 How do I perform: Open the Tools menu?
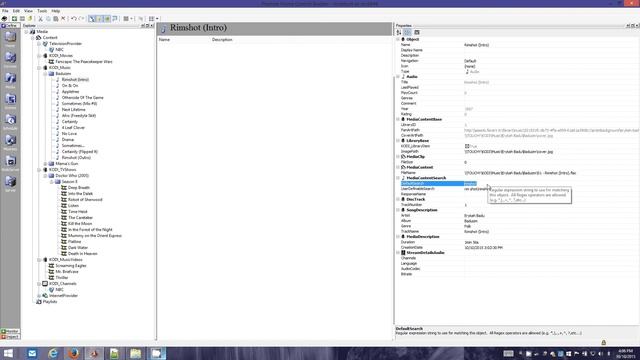coord(42,11)
